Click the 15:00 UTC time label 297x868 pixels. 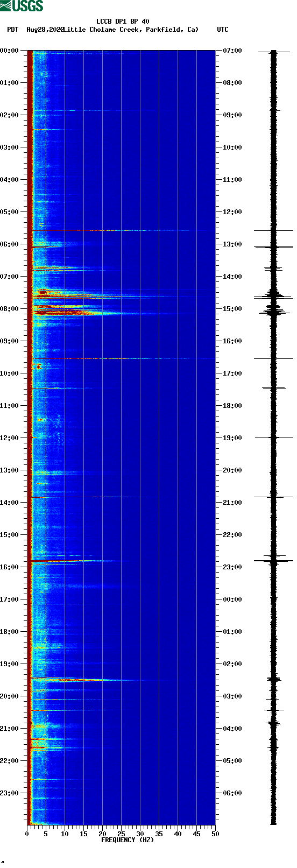(x=232, y=309)
